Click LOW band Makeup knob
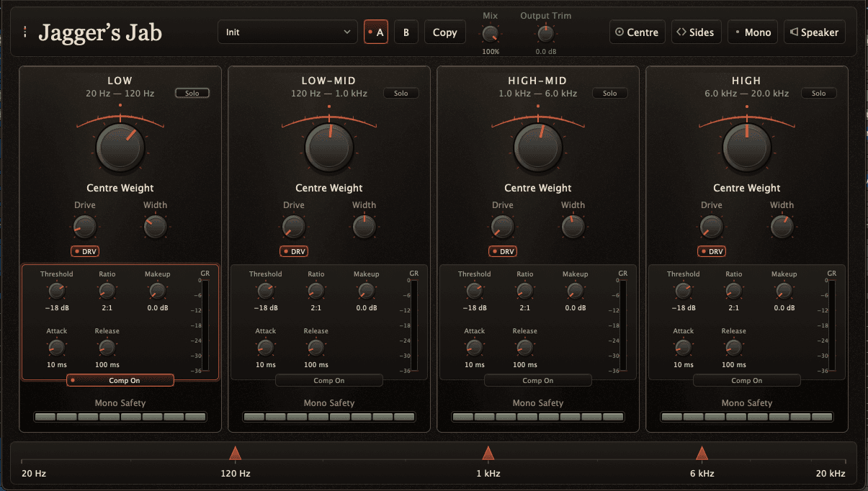868x491 pixels. coord(157,291)
